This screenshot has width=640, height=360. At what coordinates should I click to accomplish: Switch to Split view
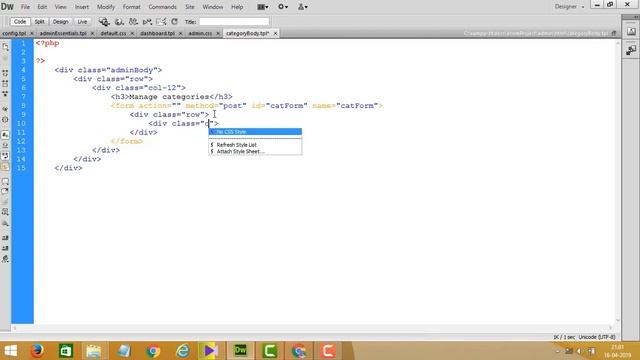(x=40, y=22)
